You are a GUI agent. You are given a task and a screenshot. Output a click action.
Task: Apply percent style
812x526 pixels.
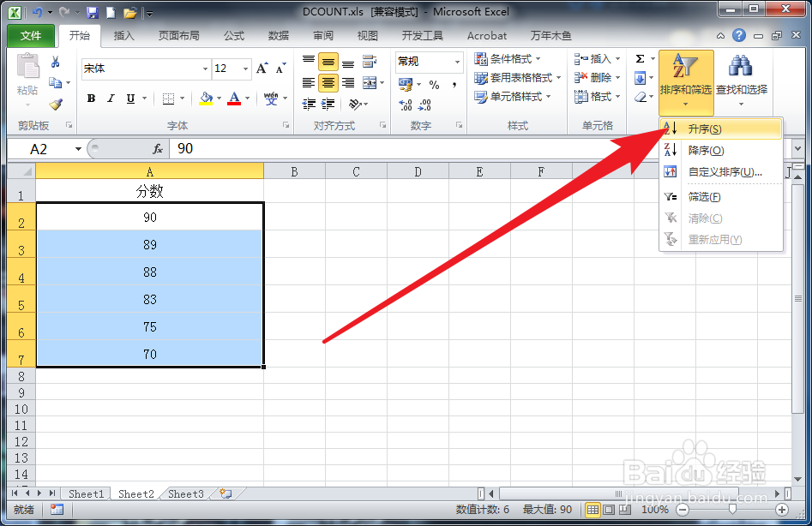[x=434, y=84]
